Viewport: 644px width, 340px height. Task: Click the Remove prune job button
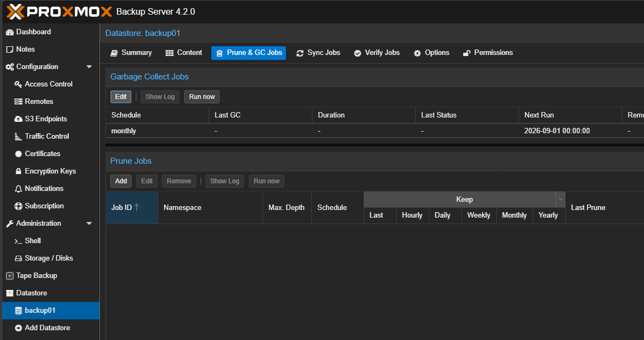click(179, 181)
